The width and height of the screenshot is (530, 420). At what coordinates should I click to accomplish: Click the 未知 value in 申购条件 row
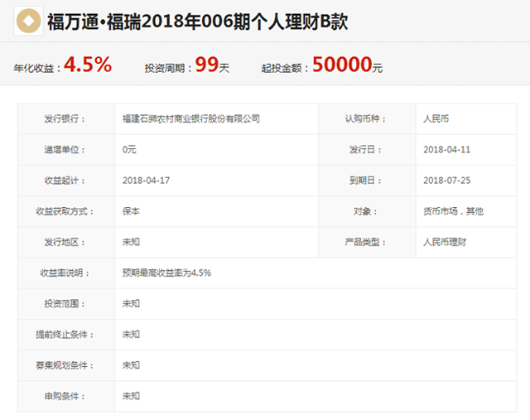point(131,396)
